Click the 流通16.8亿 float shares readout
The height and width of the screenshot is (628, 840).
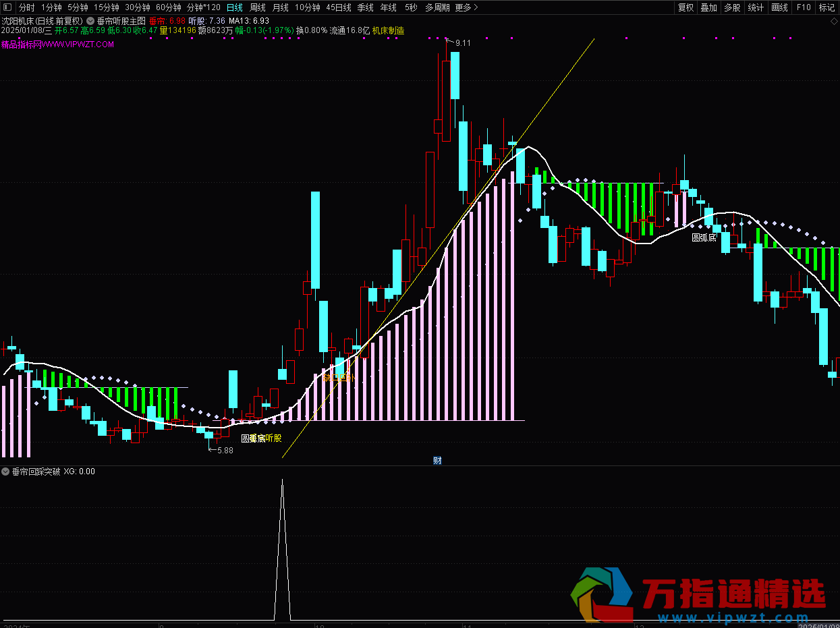(350, 30)
